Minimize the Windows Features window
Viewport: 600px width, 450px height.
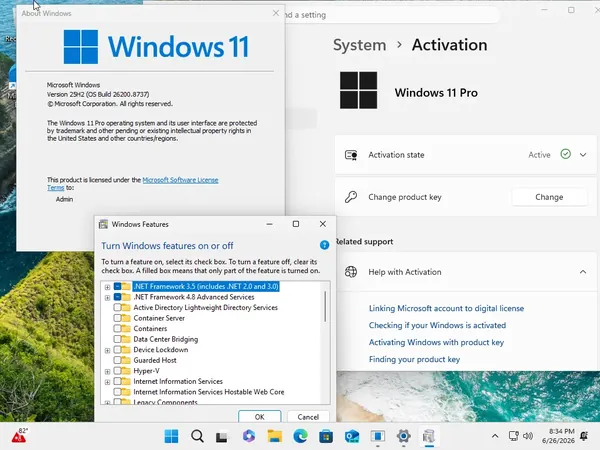point(269,224)
